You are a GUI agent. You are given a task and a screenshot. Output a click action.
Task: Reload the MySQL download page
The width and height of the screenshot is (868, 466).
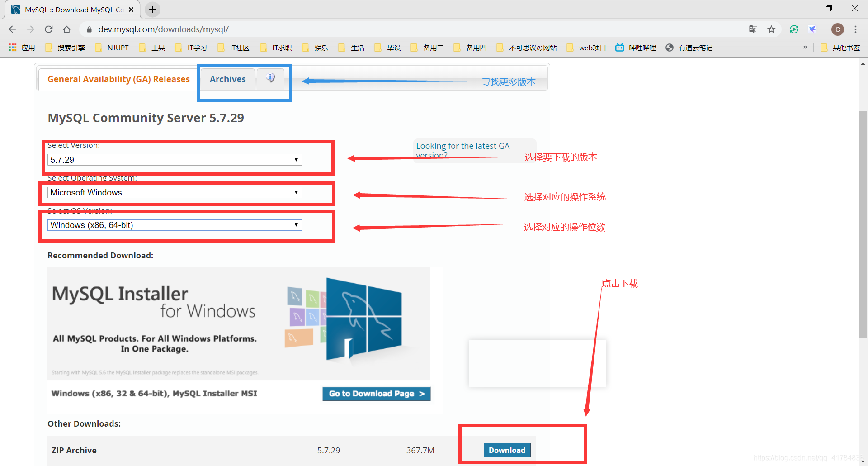click(48, 29)
